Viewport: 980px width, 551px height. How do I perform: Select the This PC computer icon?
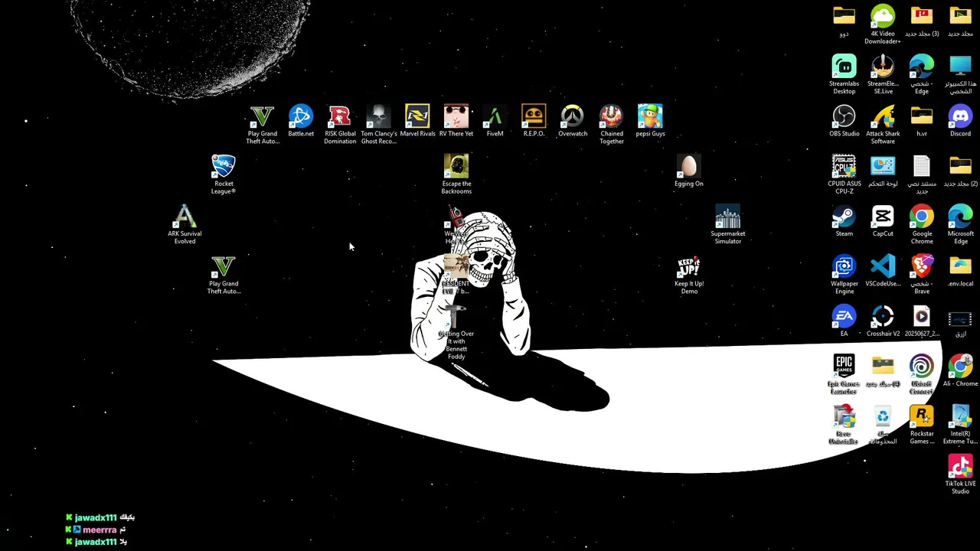click(960, 74)
